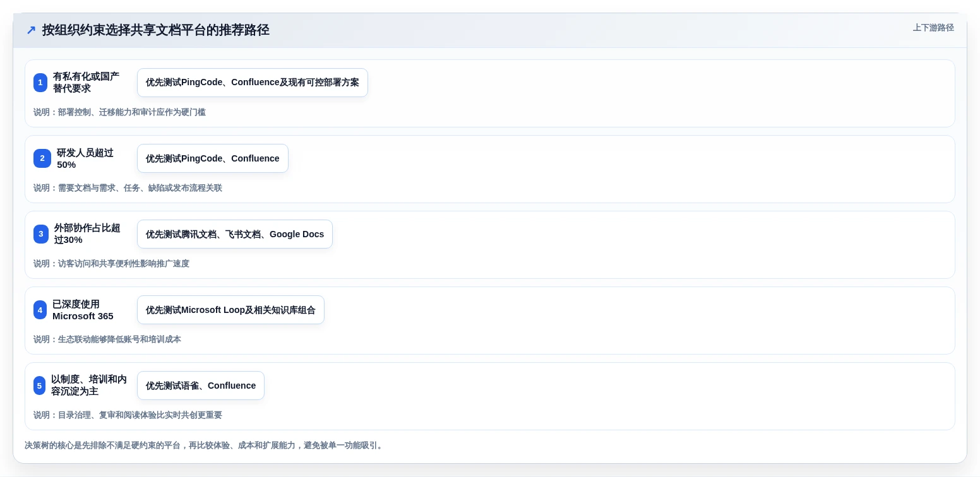Click the step 5 number badge
This screenshot has width=980, height=477.
point(40,386)
